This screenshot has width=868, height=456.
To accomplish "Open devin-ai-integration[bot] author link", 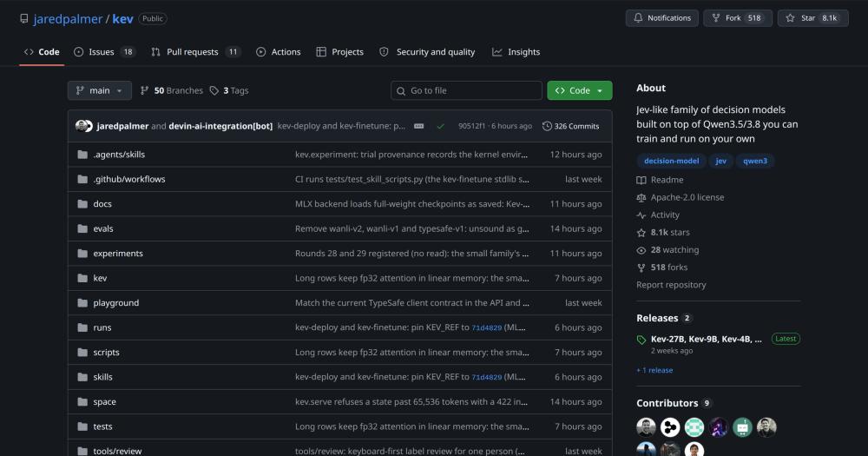I will coord(220,126).
